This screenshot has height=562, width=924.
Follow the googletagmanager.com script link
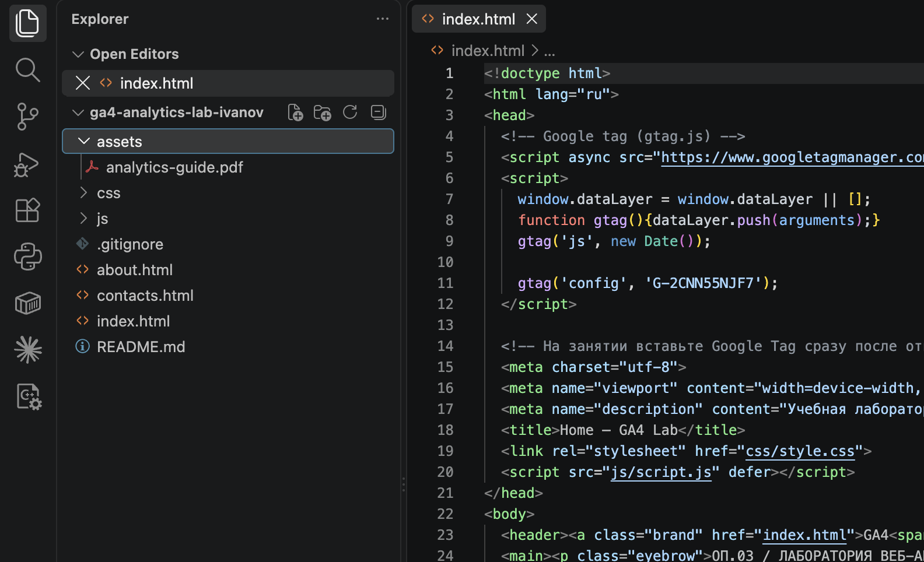click(792, 157)
